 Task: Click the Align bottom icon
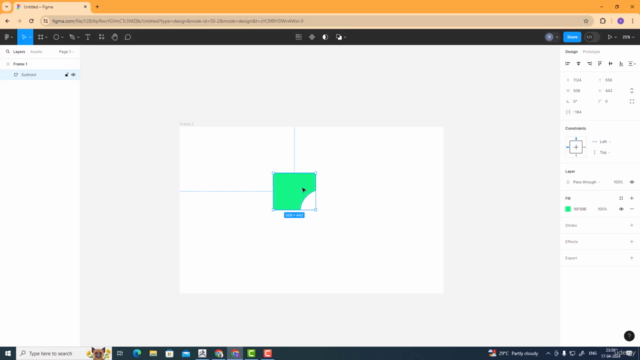(621, 64)
